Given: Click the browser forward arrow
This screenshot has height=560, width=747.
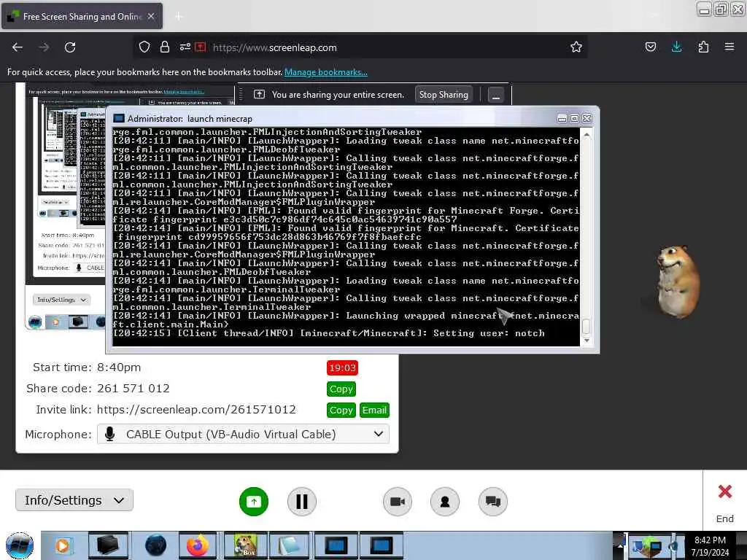Looking at the screenshot, I should pos(44,47).
